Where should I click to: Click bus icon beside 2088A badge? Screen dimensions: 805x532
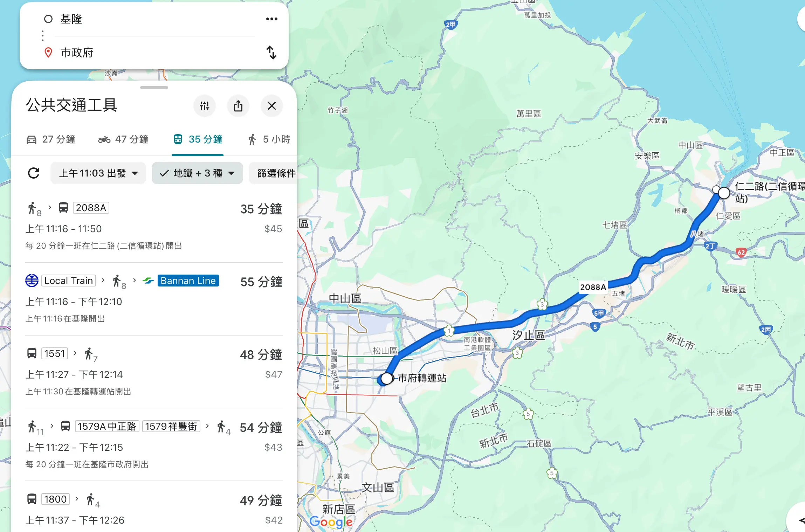coord(63,208)
